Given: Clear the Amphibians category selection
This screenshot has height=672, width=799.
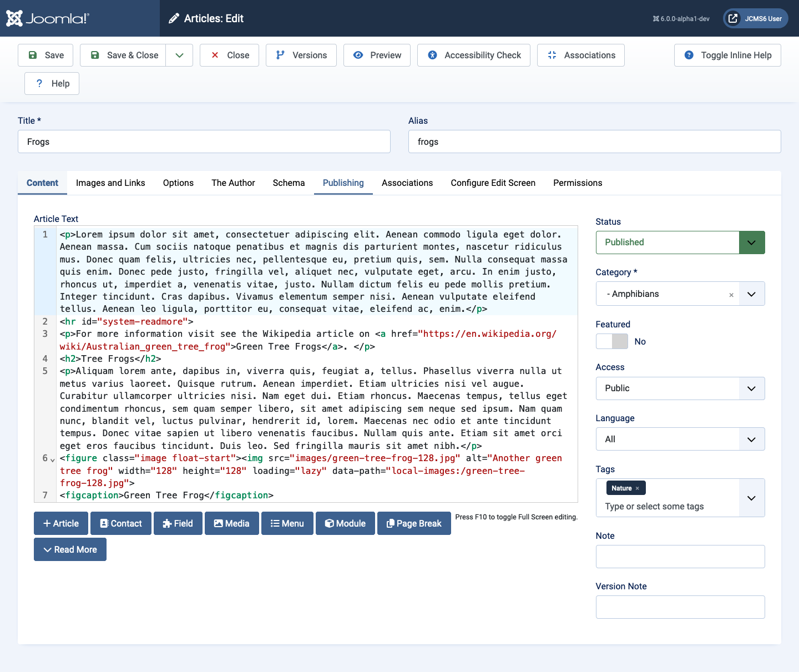Looking at the screenshot, I should (x=731, y=295).
